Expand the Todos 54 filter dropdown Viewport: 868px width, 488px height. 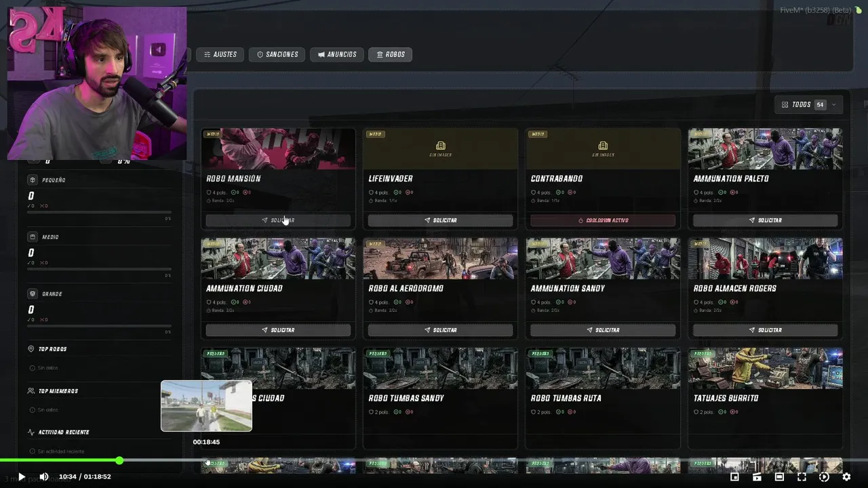click(x=809, y=104)
